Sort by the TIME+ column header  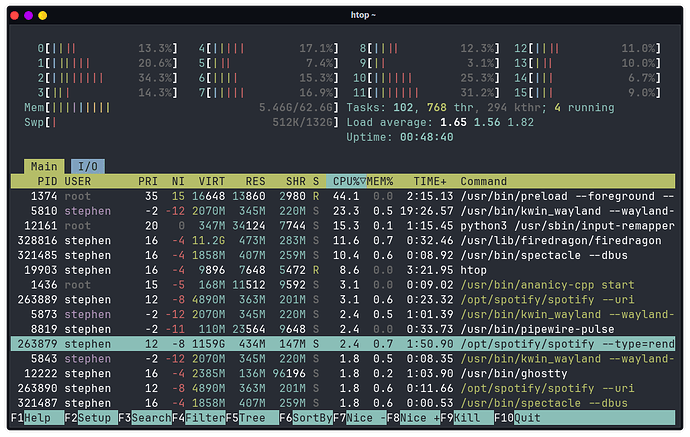click(430, 181)
